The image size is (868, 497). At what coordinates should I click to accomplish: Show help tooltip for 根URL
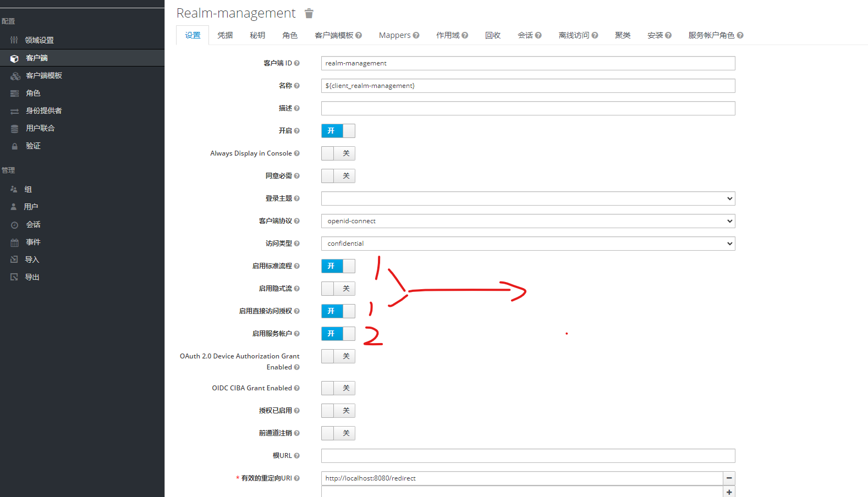click(296, 456)
